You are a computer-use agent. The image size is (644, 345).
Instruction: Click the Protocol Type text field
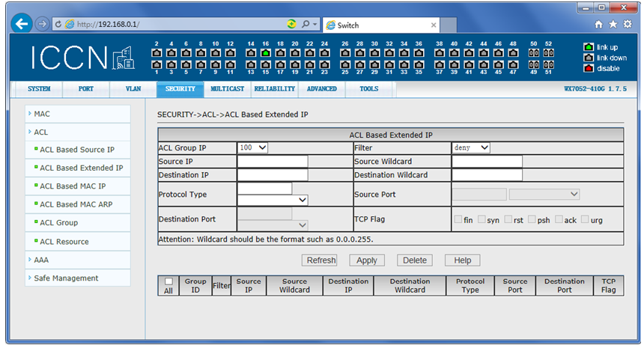265,189
